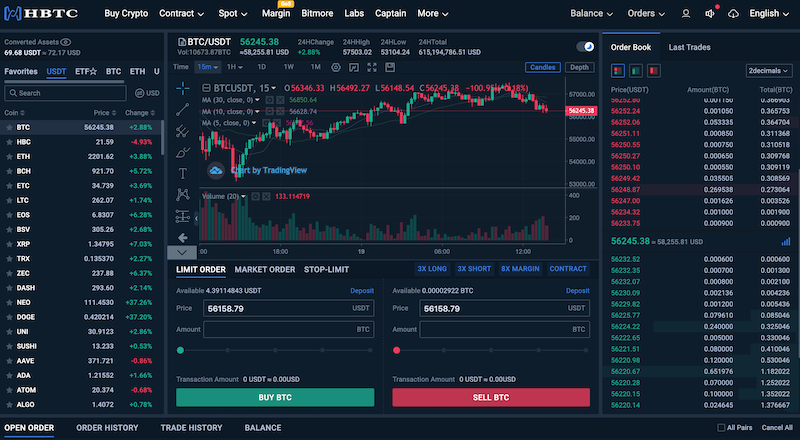The image size is (800, 440).
Task: Open the TRADE HISTORY tab
Action: click(191, 428)
